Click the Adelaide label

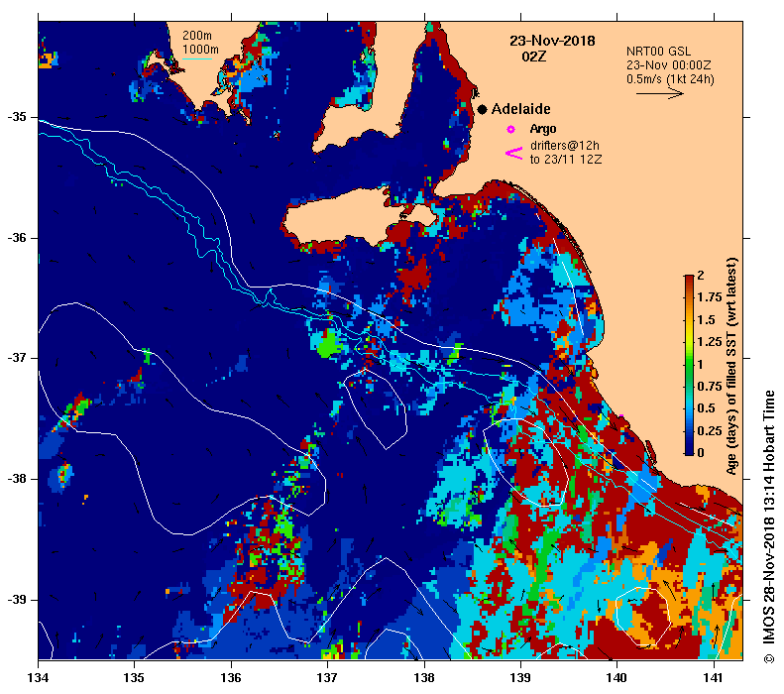tap(520, 109)
